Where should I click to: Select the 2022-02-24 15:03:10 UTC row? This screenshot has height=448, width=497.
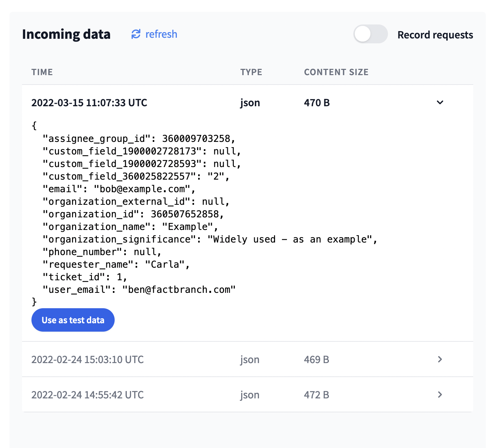87,360
